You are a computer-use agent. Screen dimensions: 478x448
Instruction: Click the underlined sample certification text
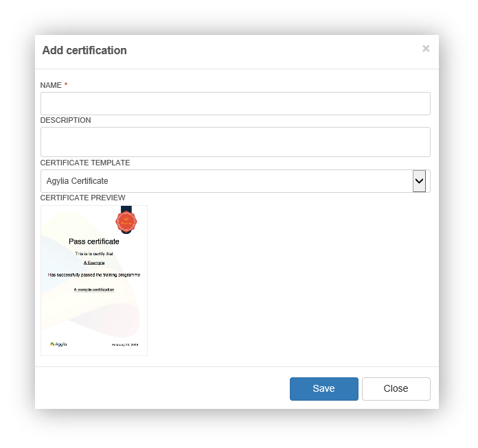94,290
